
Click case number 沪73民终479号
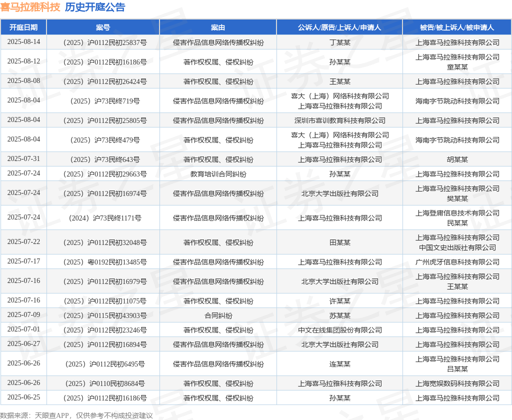coord(105,140)
